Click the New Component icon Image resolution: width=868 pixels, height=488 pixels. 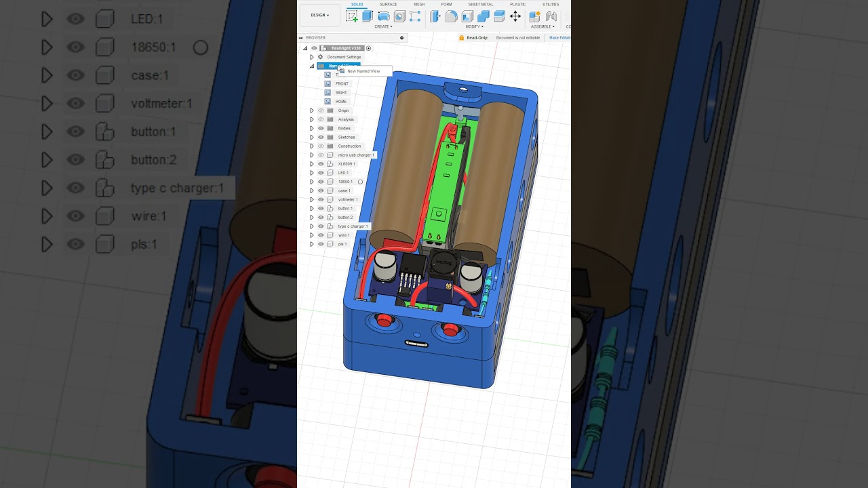tap(535, 16)
